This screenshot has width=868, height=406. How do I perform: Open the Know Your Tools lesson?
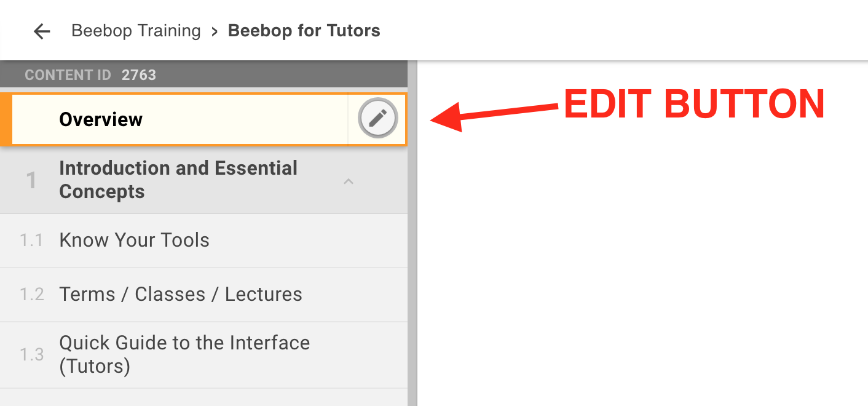(134, 240)
